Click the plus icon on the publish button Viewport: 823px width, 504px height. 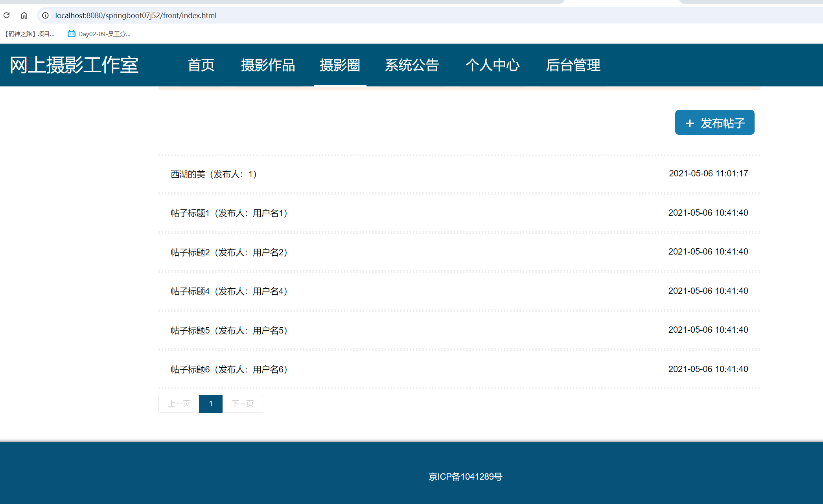point(689,123)
